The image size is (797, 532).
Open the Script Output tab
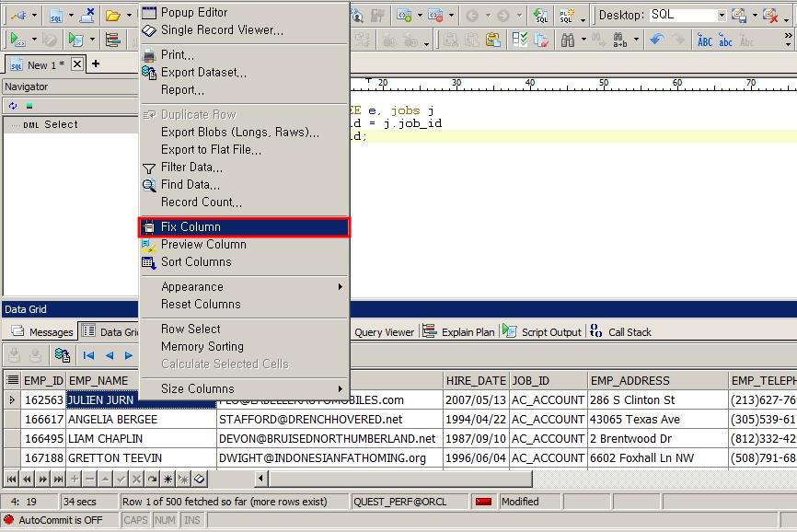tap(550, 332)
